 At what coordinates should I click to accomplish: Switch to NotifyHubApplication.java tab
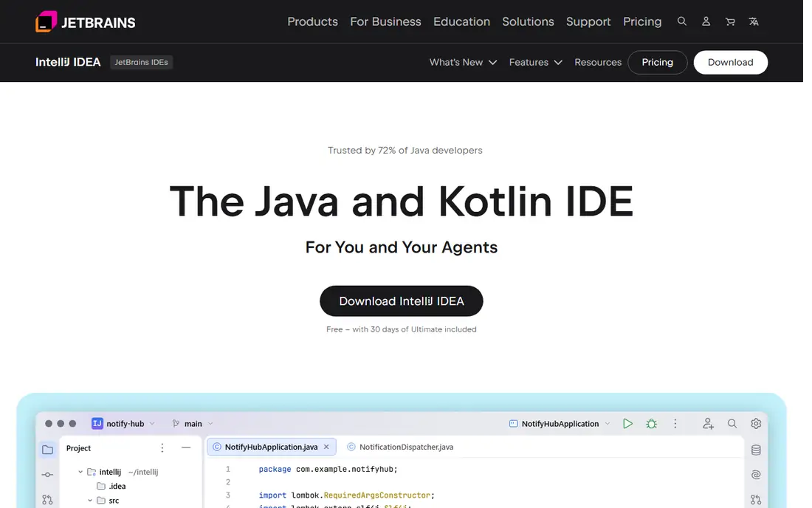coord(271,447)
